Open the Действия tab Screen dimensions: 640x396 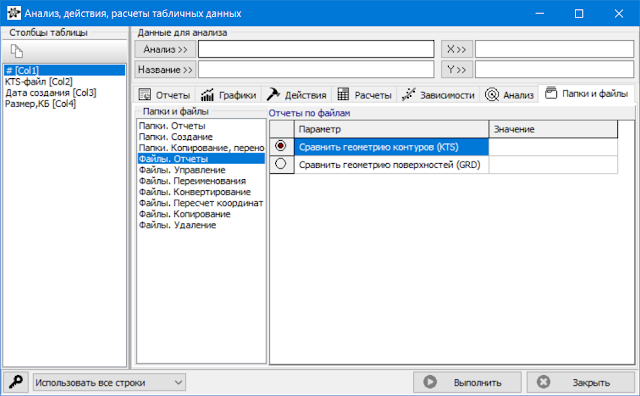pyautogui.click(x=296, y=95)
